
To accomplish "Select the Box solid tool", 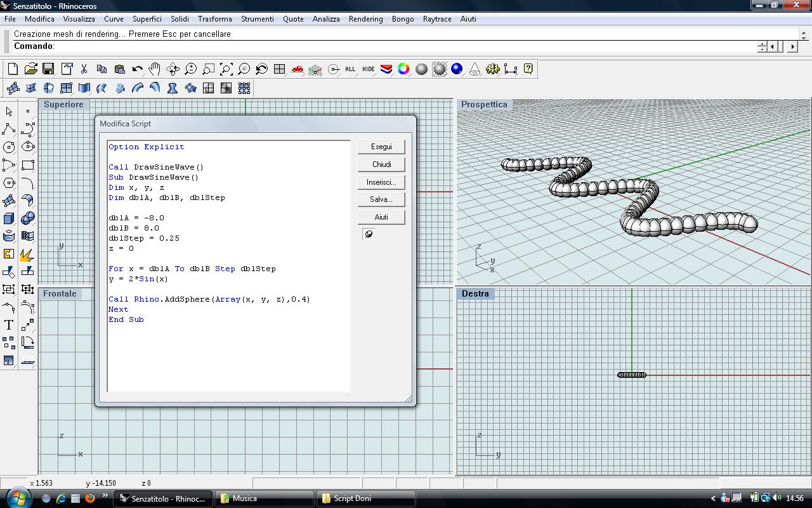I will tap(9, 218).
